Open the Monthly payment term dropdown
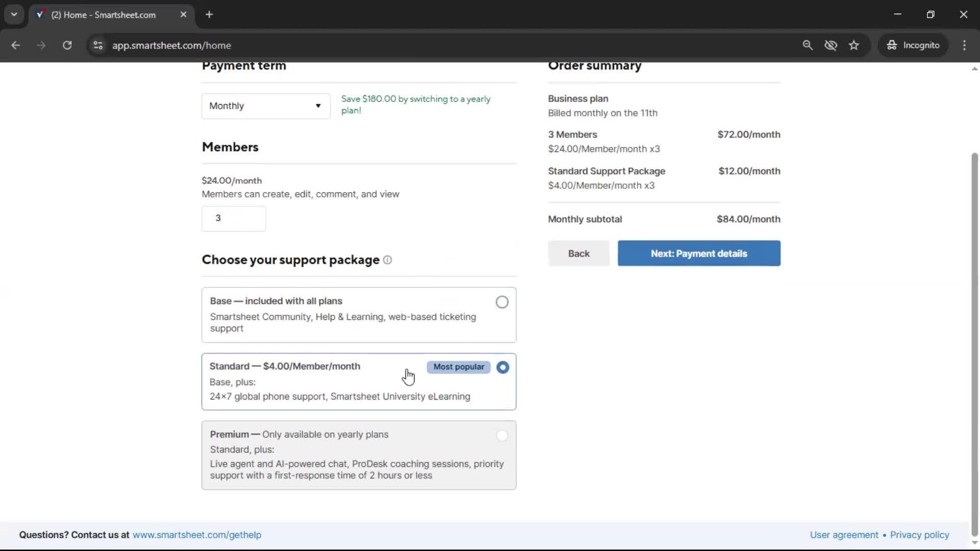 [265, 106]
